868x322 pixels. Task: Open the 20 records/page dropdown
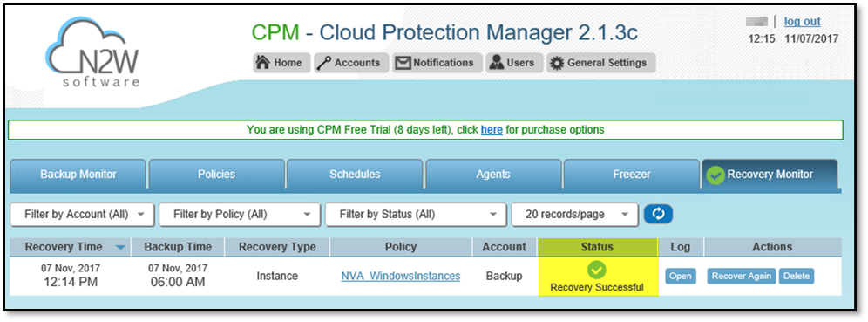(574, 215)
